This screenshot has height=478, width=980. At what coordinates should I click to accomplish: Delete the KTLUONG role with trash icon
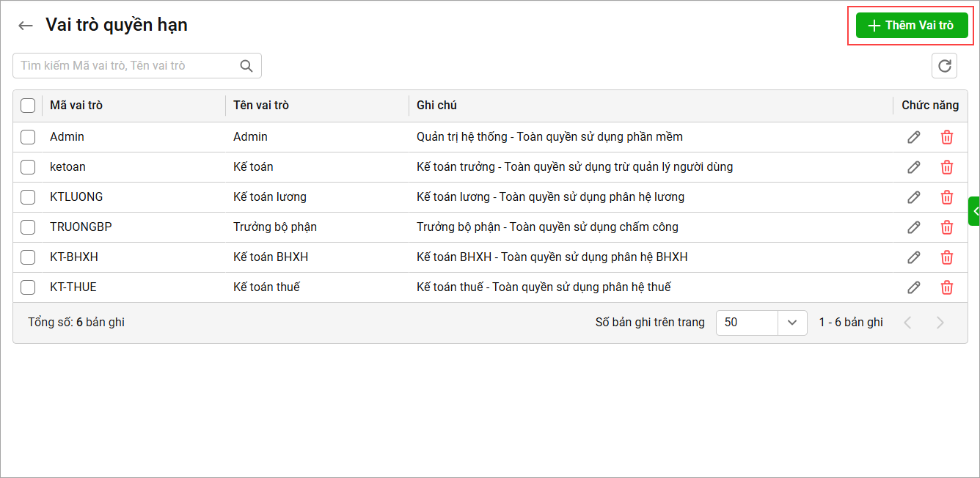coord(947,197)
